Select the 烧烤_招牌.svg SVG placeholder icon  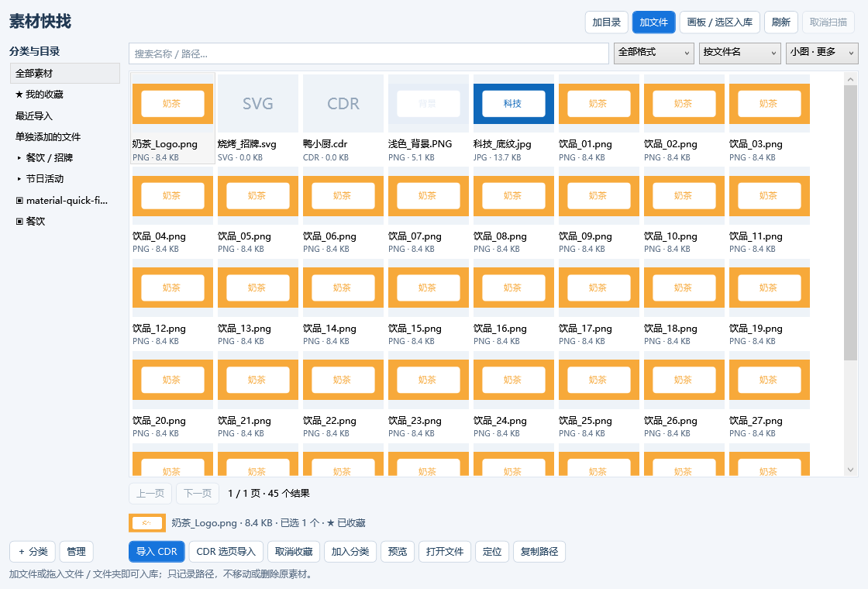(258, 104)
